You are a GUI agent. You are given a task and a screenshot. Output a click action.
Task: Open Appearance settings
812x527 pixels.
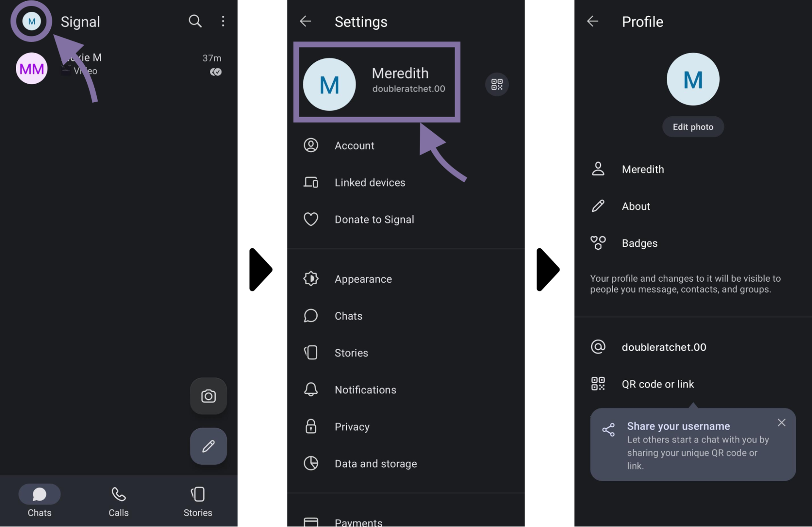tap(406, 279)
